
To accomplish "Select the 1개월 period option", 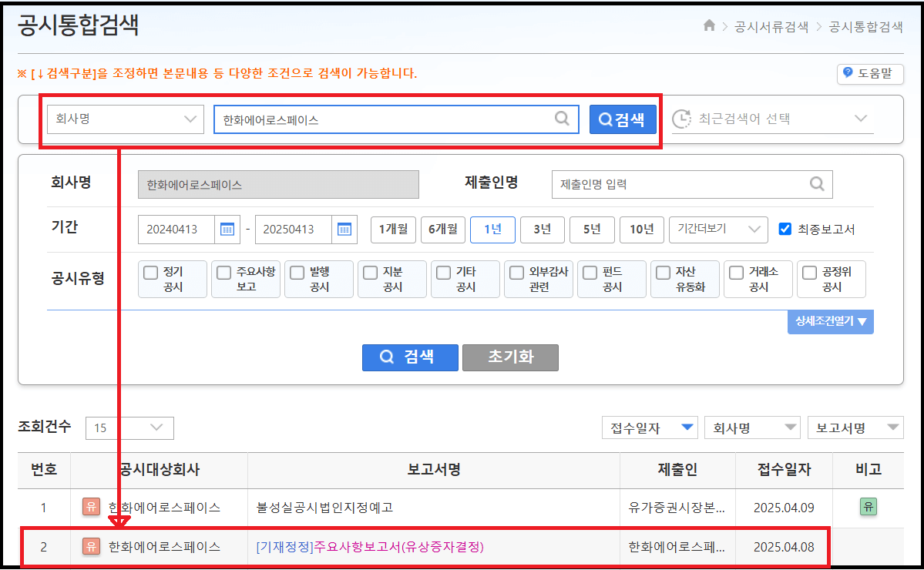I will tap(393, 229).
